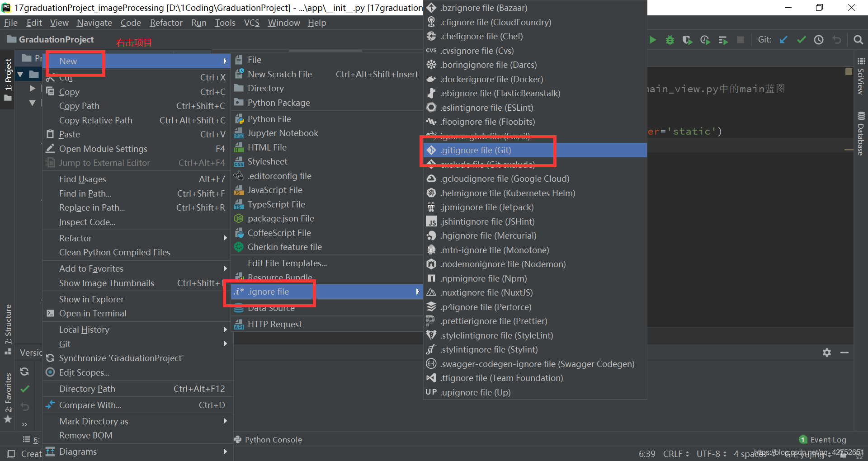The width and height of the screenshot is (868, 461).
Task: Click the Git revert arrow icon in toolbar
Action: tap(837, 40)
